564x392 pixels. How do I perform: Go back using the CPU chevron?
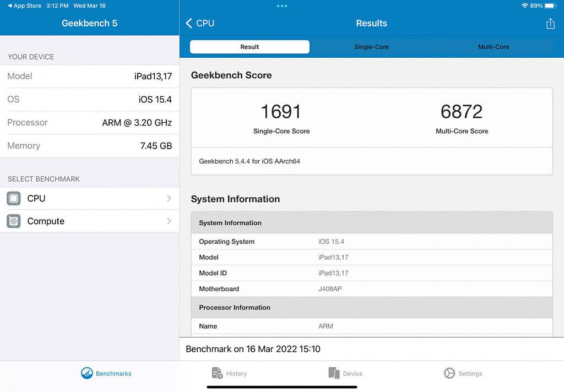pos(189,23)
